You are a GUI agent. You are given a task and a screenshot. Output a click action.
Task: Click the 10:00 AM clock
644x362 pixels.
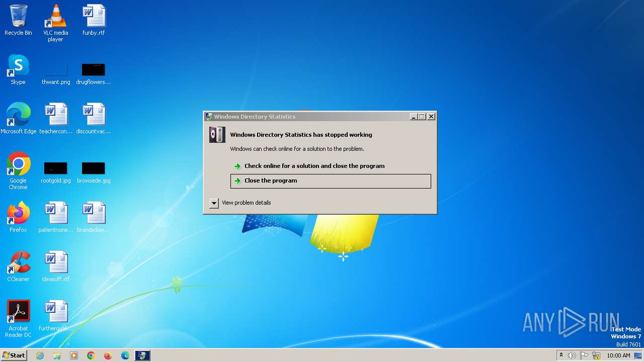coord(618,355)
